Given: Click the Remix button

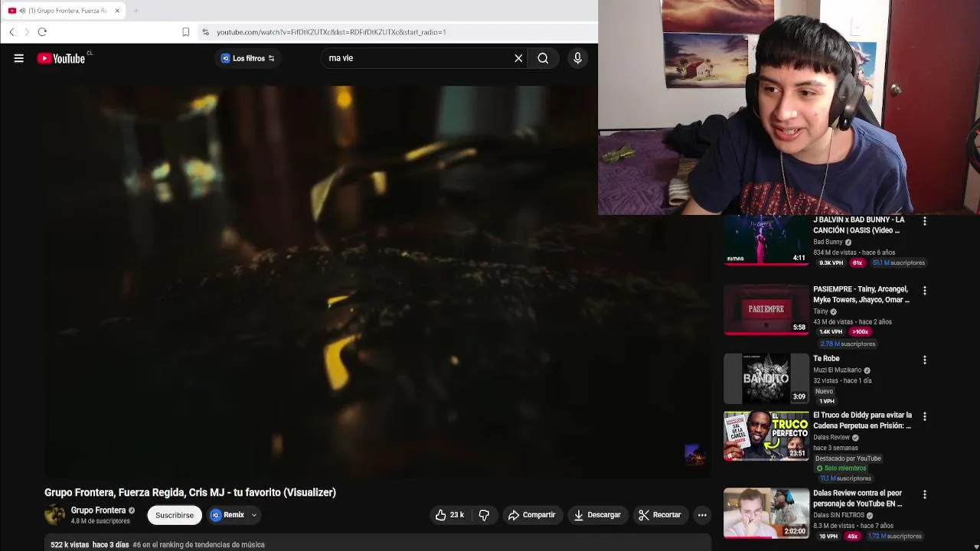Looking at the screenshot, I should (x=227, y=515).
